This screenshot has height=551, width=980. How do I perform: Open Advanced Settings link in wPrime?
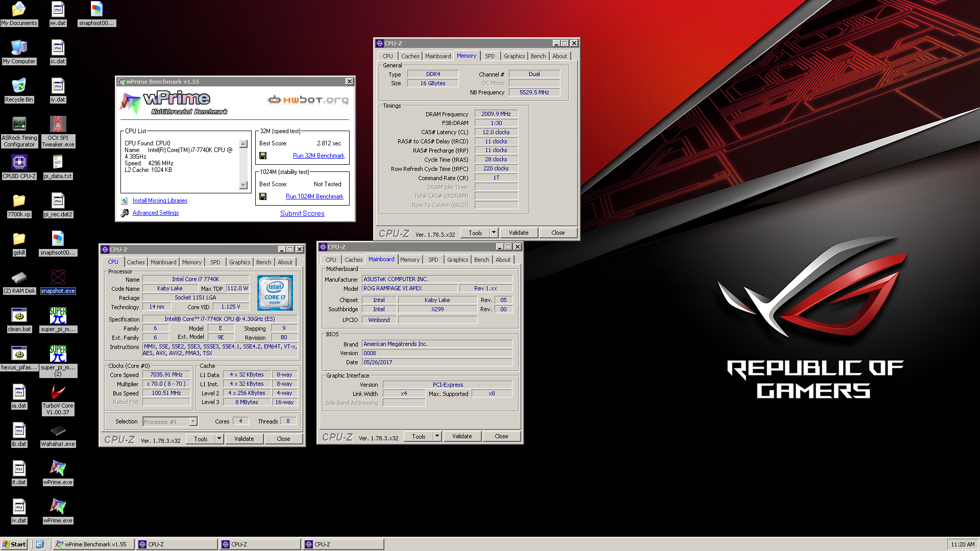click(156, 213)
